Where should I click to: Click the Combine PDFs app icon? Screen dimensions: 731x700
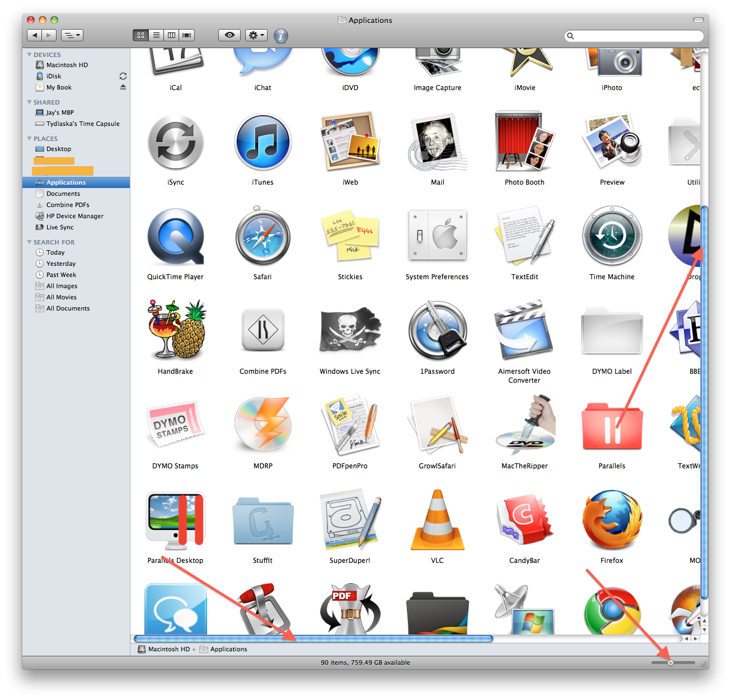click(263, 331)
